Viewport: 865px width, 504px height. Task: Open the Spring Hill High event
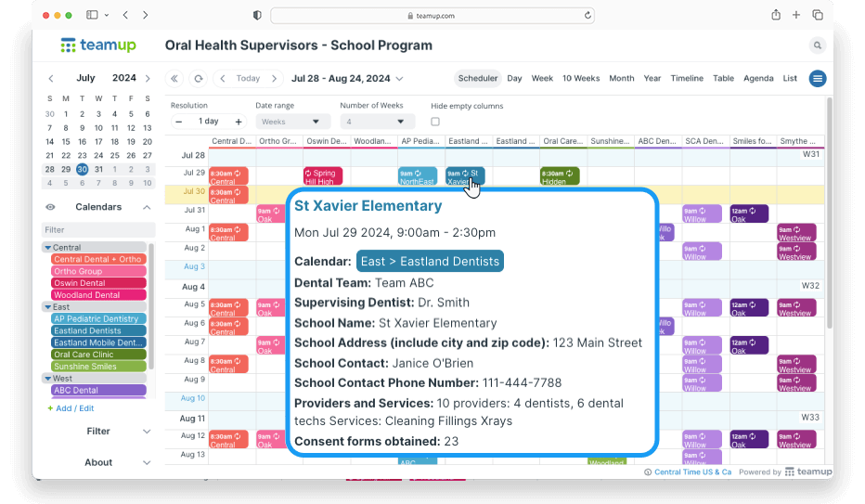[x=323, y=176]
